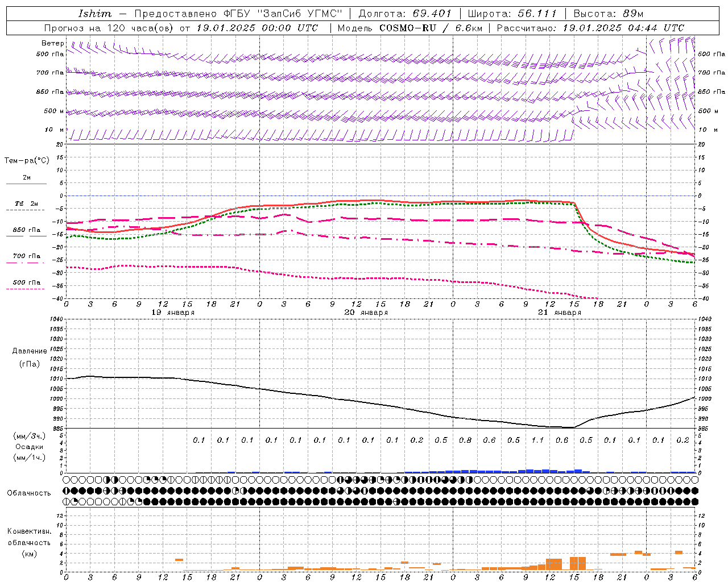The image size is (728, 582).
Task: Click the "Широта: 56.111" latitude value
Action: 512,14
